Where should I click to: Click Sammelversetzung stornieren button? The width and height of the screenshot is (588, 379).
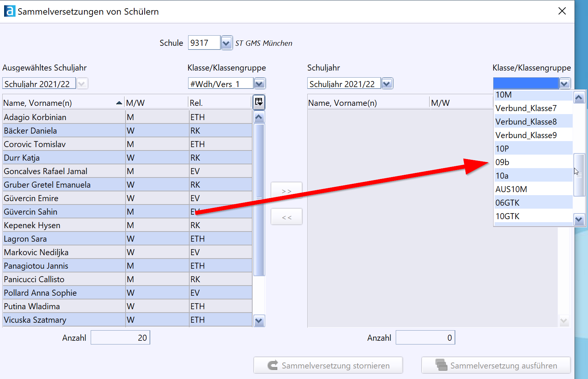(x=328, y=365)
